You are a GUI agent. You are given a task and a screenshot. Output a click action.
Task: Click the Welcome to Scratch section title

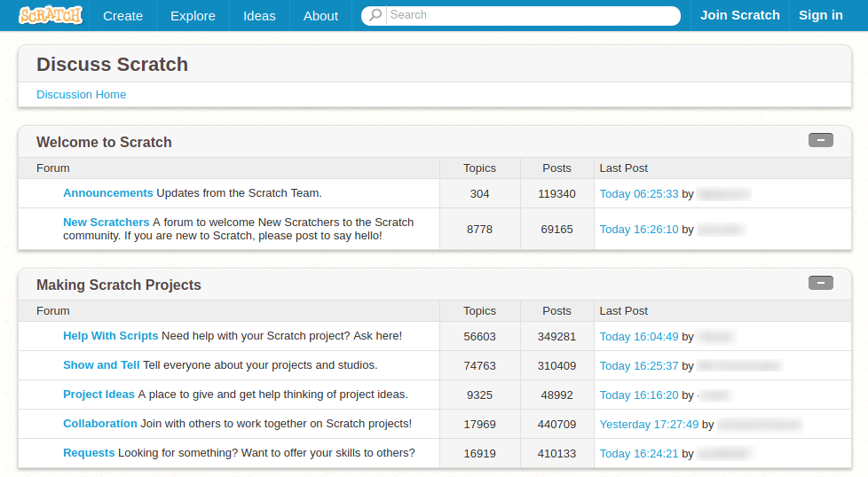click(x=104, y=142)
